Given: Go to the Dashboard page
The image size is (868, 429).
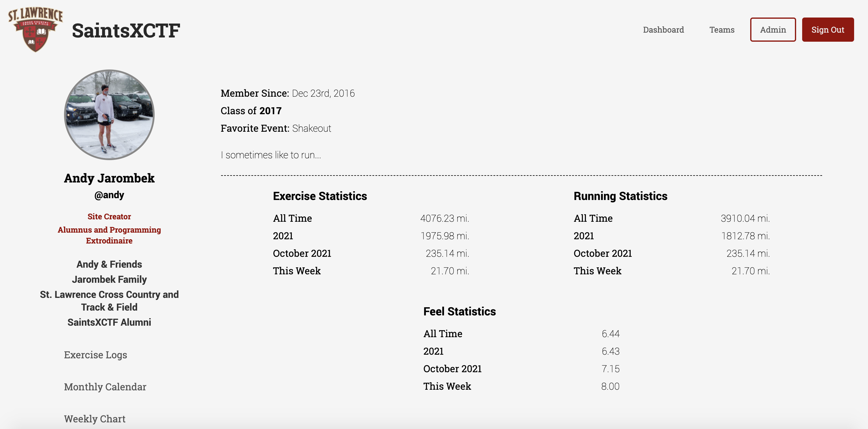Looking at the screenshot, I should (x=663, y=30).
